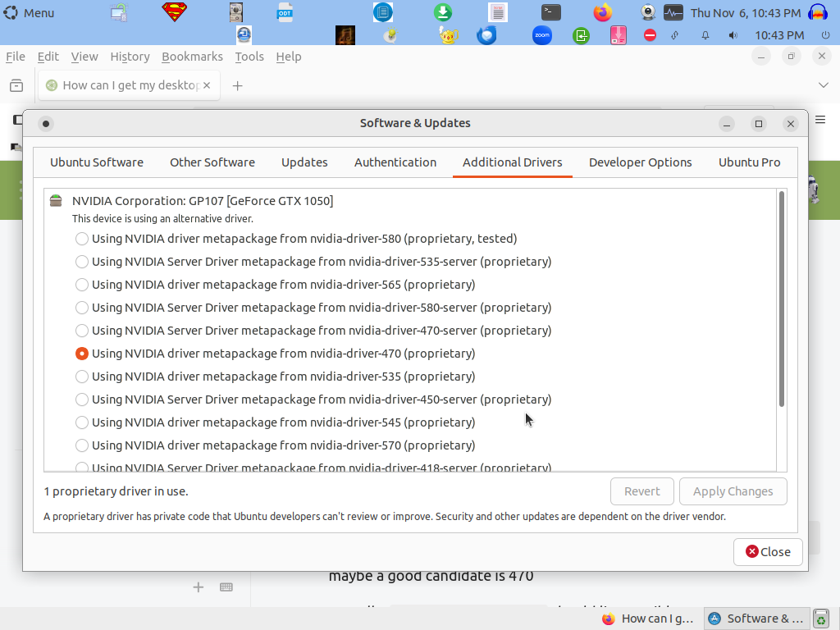
Task: Open the Zoom app icon in panel
Action: click(541, 35)
